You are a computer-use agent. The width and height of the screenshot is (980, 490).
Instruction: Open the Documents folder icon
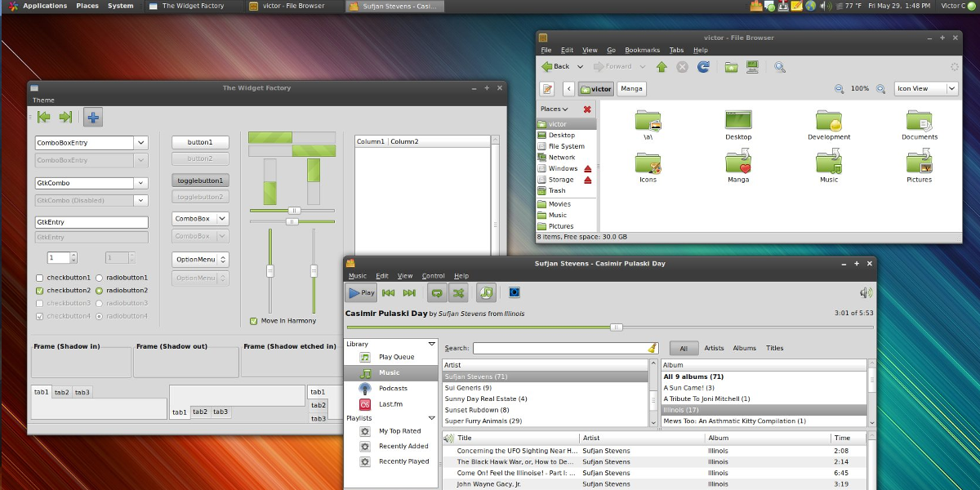tap(920, 121)
